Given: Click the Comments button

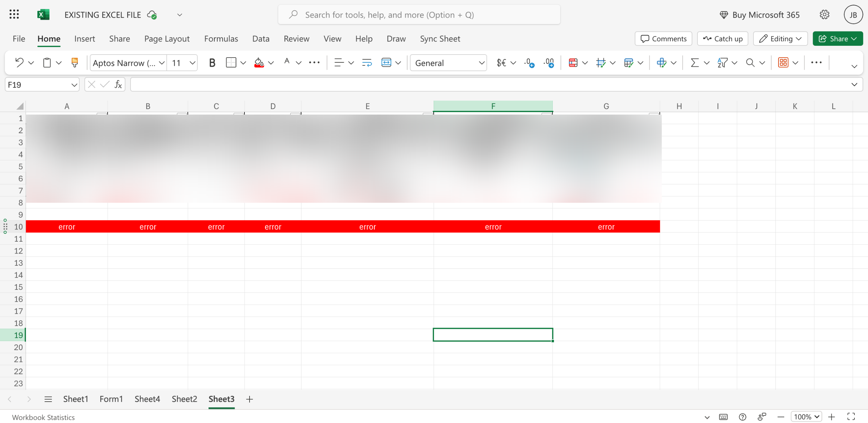Looking at the screenshot, I should click(663, 39).
